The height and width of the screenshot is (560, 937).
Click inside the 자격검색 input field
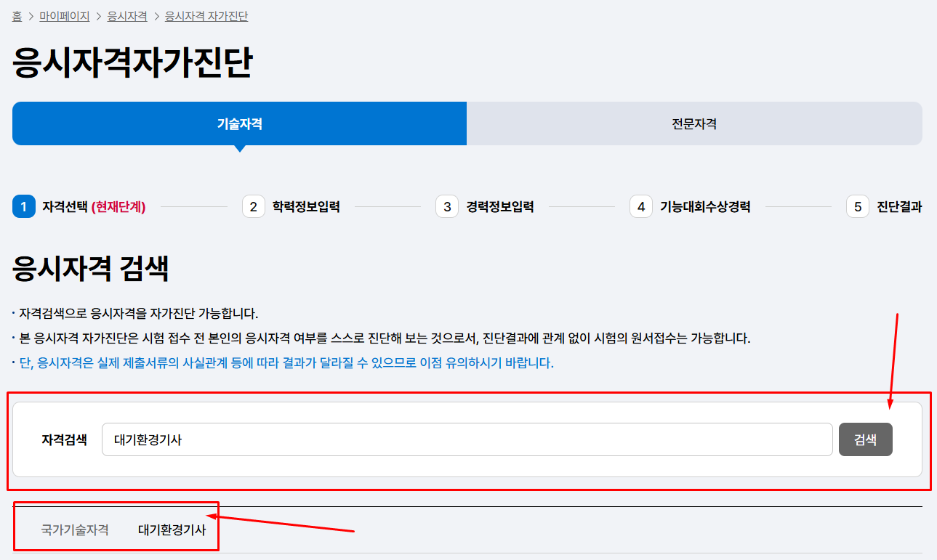click(x=465, y=439)
